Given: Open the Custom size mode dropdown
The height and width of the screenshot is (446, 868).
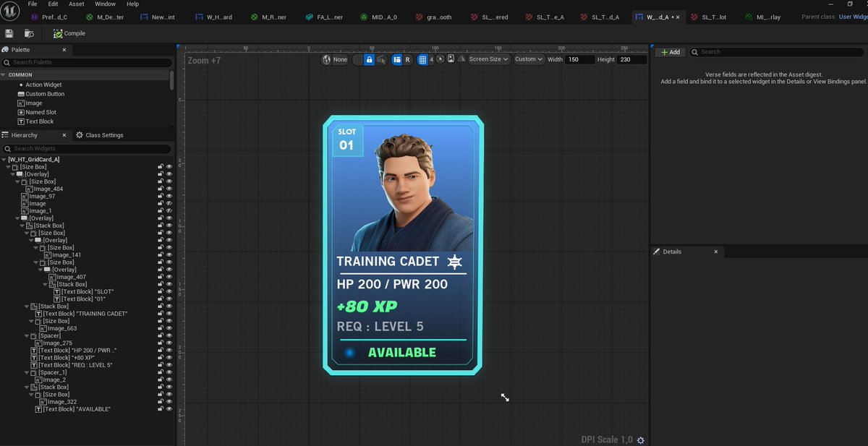Looking at the screenshot, I should pyautogui.click(x=529, y=59).
